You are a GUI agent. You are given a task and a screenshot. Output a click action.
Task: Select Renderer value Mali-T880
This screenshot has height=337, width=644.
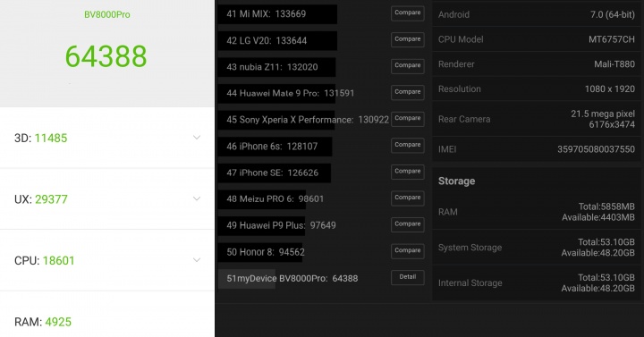tap(614, 64)
